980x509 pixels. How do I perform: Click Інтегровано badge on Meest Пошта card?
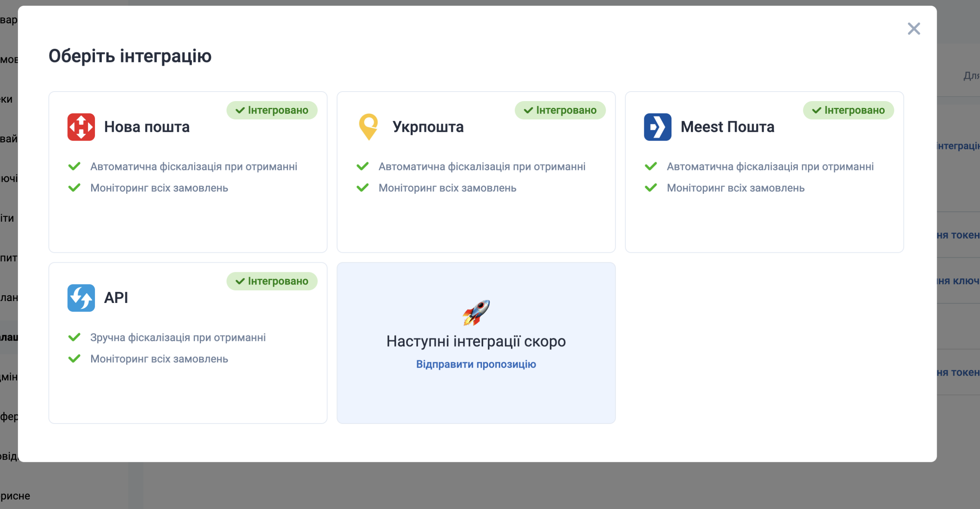pos(848,110)
